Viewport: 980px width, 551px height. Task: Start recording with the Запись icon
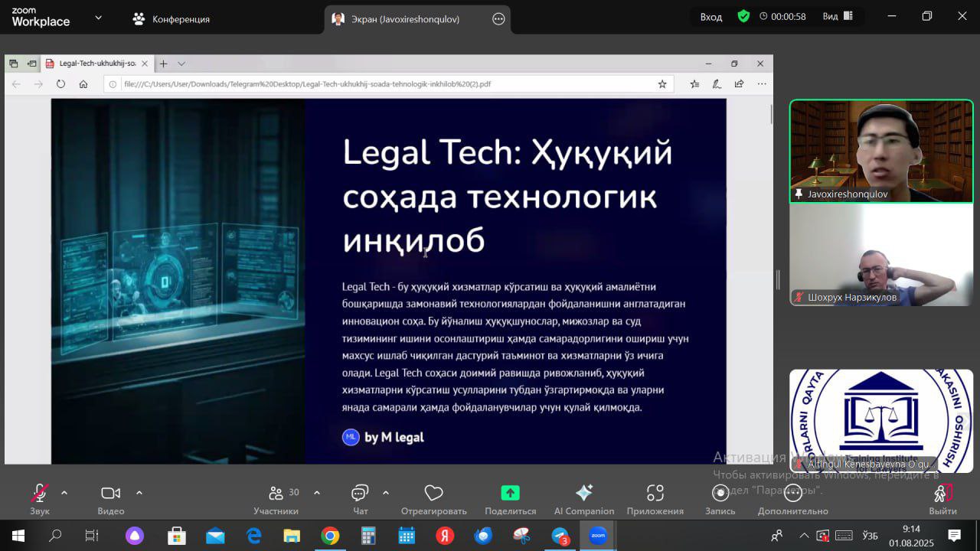720,494
